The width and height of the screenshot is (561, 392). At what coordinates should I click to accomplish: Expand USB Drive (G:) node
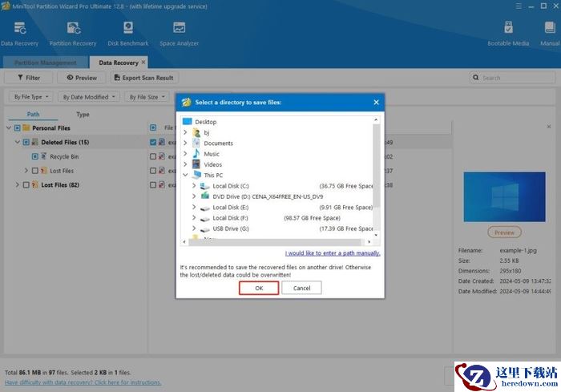(194, 228)
